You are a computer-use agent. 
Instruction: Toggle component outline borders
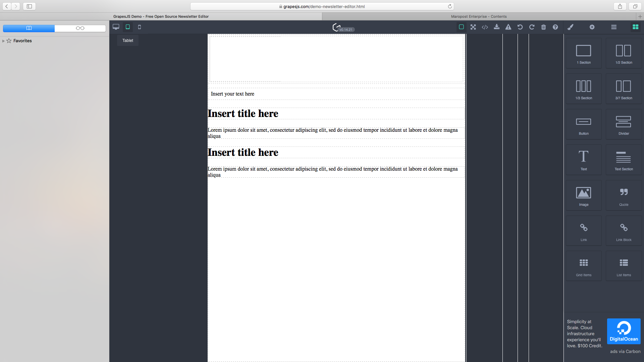(461, 27)
